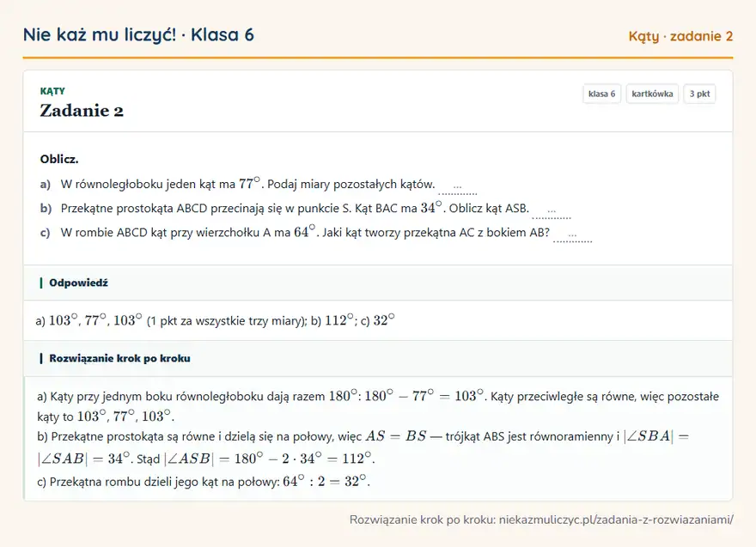
Task: Click the green 'KĄTY' category label
Action: coord(52,91)
